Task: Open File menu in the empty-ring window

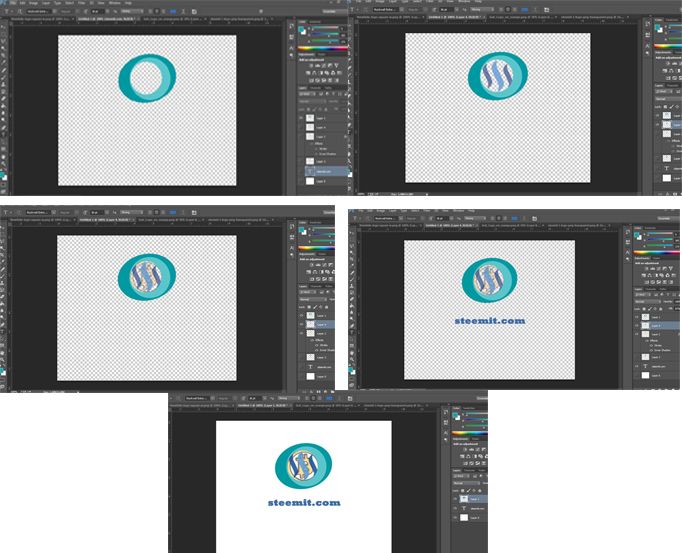Action: tap(13, 3)
